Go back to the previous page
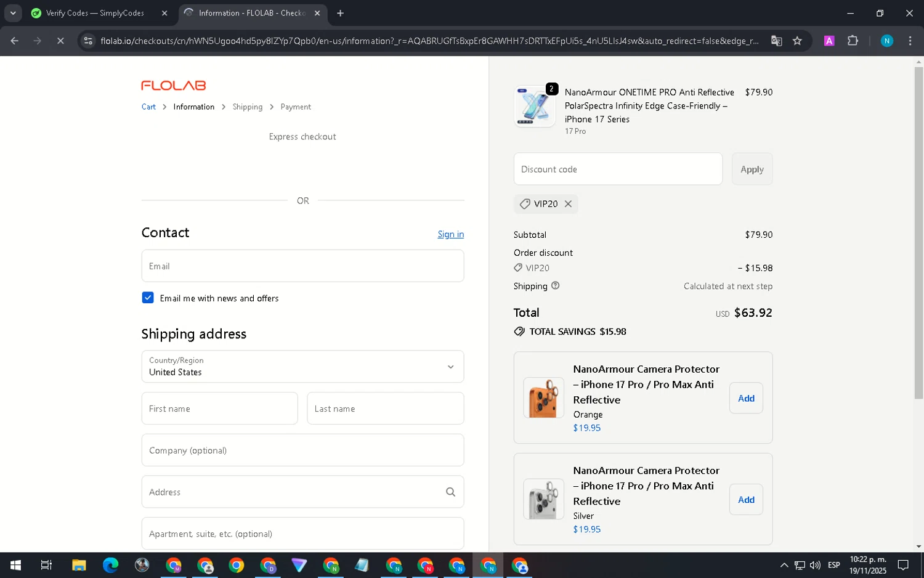Viewport: 924px width, 578px height. pyautogui.click(x=15, y=41)
